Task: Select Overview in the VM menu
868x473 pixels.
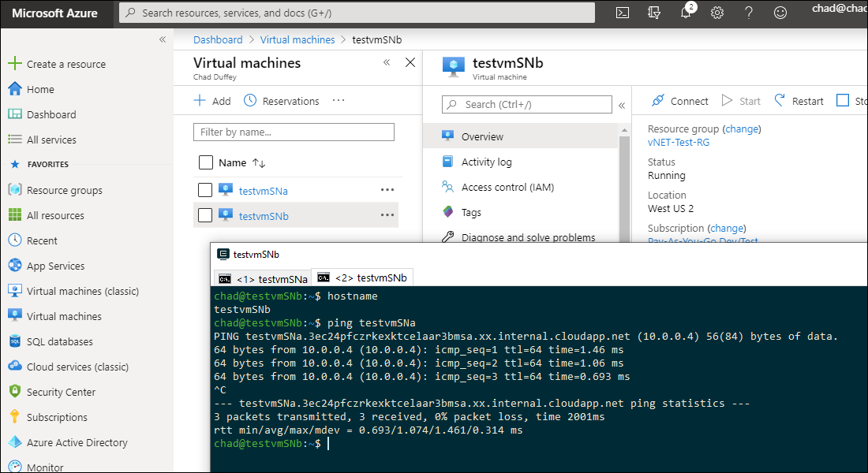Action: 520,136
